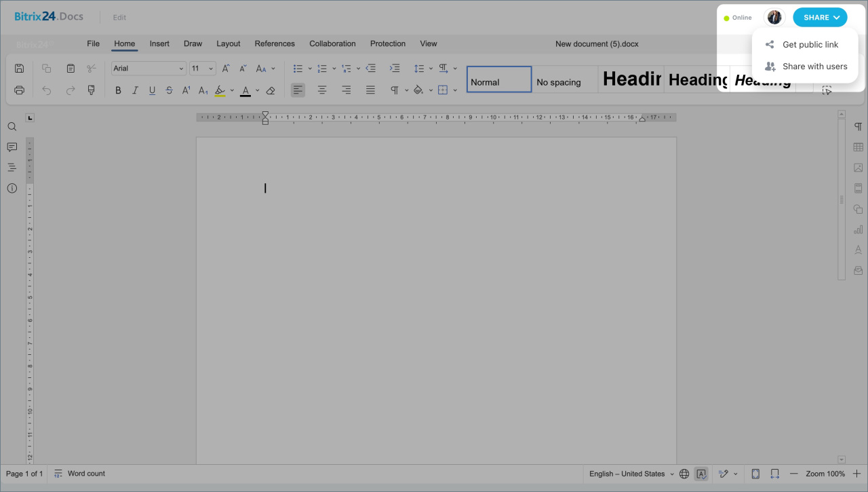Select Get public link from Share menu
868x492 pixels.
pyautogui.click(x=810, y=45)
